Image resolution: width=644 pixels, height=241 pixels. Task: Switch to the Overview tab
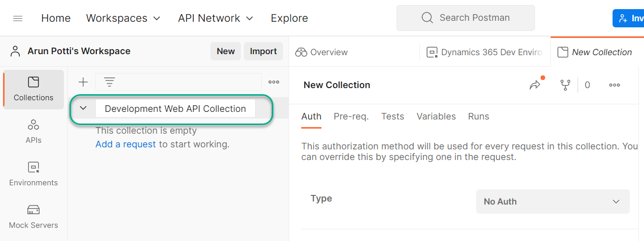(x=321, y=52)
